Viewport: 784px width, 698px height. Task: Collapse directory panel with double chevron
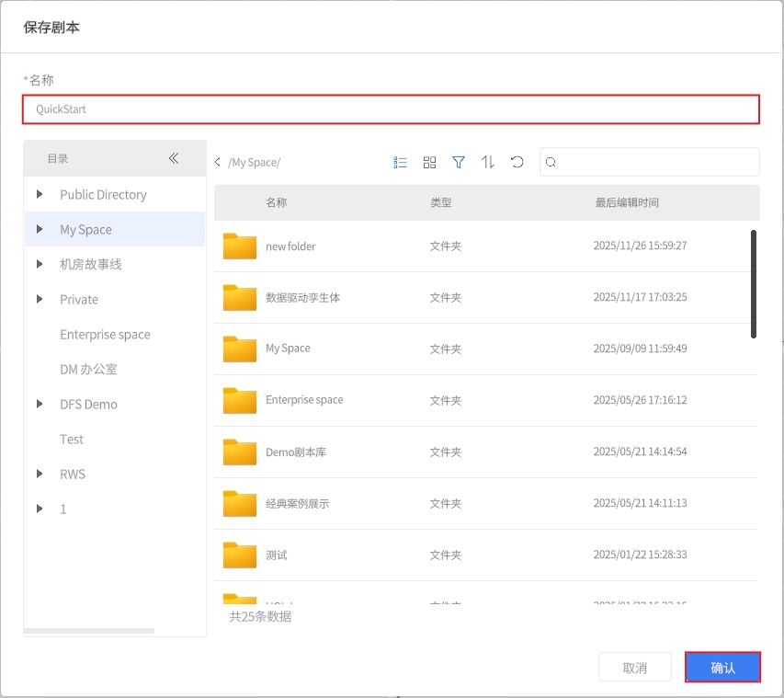(x=175, y=158)
